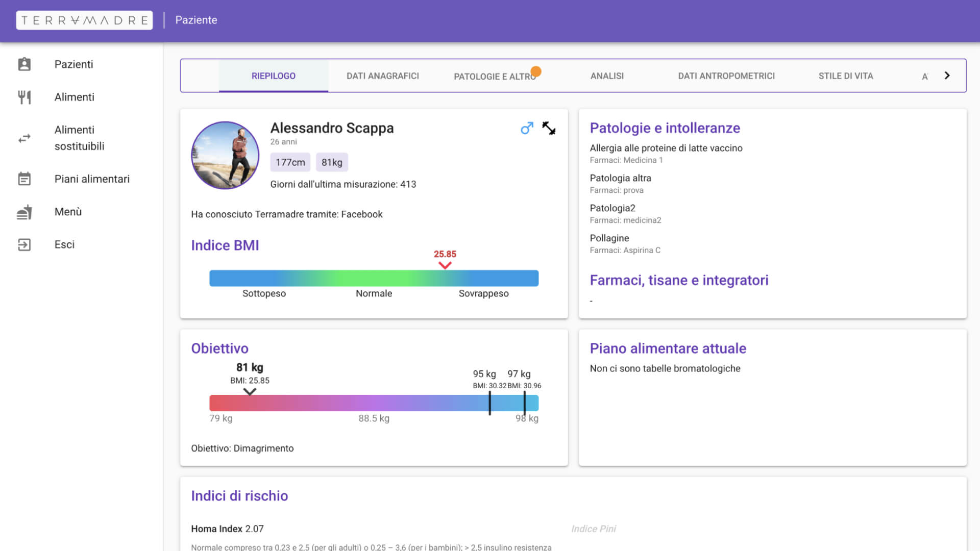Open the Dati Anagrafici tab
The height and width of the screenshot is (551, 980).
pyautogui.click(x=382, y=76)
